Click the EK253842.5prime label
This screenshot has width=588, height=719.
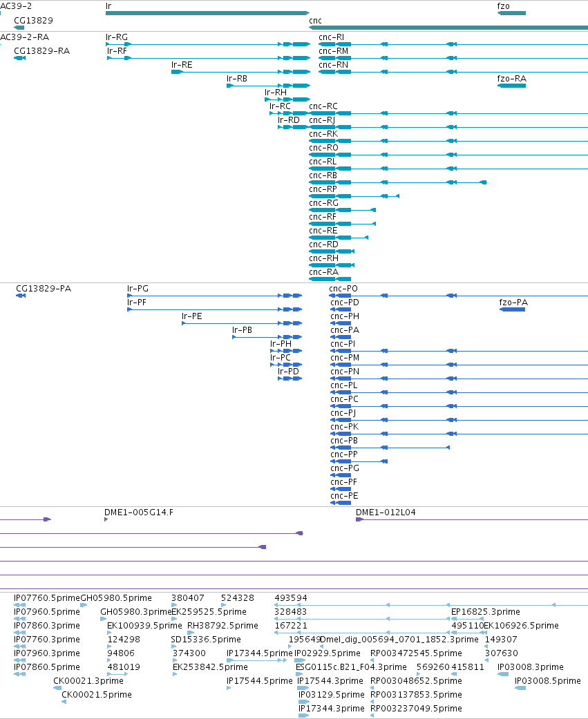tap(210, 667)
